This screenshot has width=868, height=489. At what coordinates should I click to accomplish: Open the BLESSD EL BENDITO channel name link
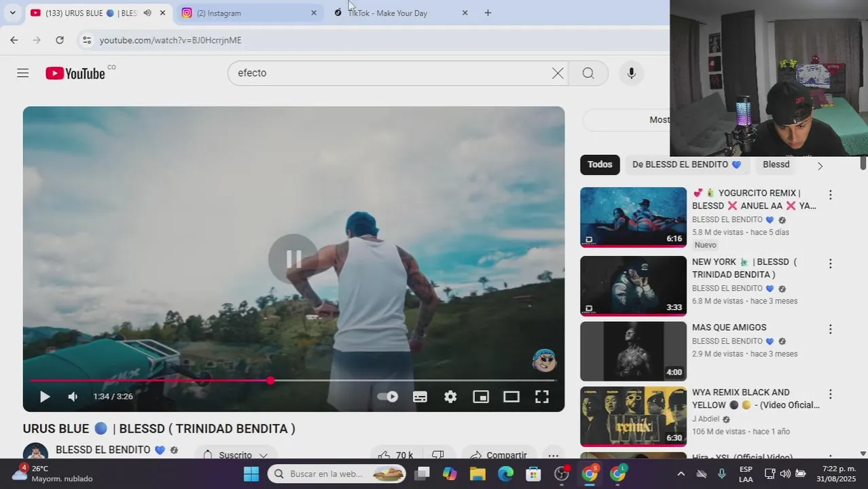(x=103, y=450)
